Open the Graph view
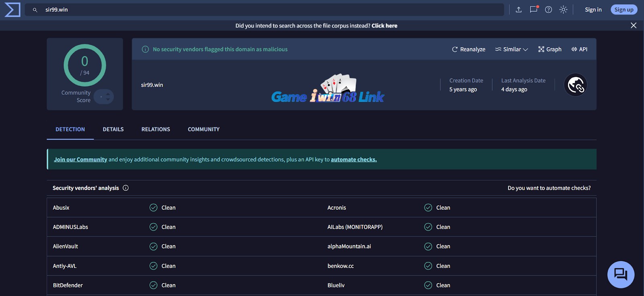 (550, 49)
